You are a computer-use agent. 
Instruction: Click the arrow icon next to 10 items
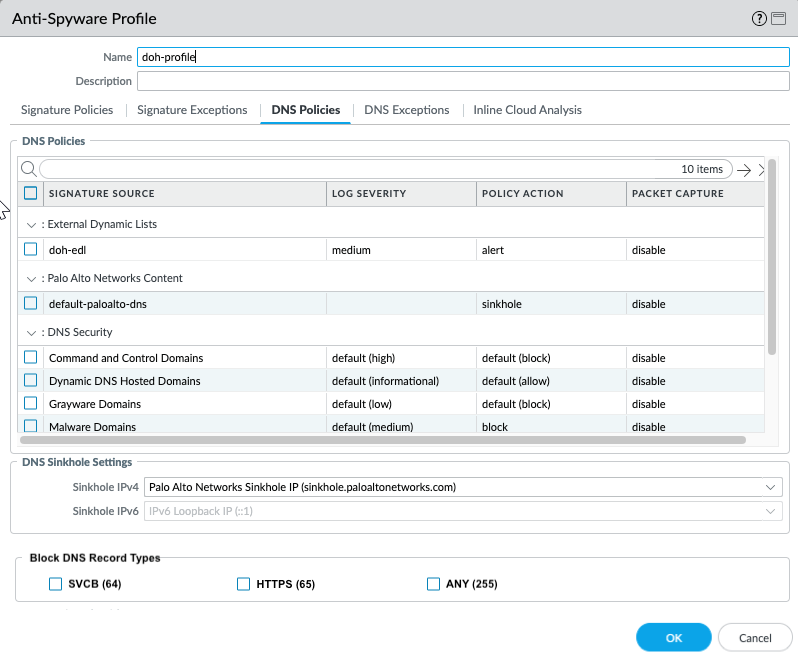[744, 170]
